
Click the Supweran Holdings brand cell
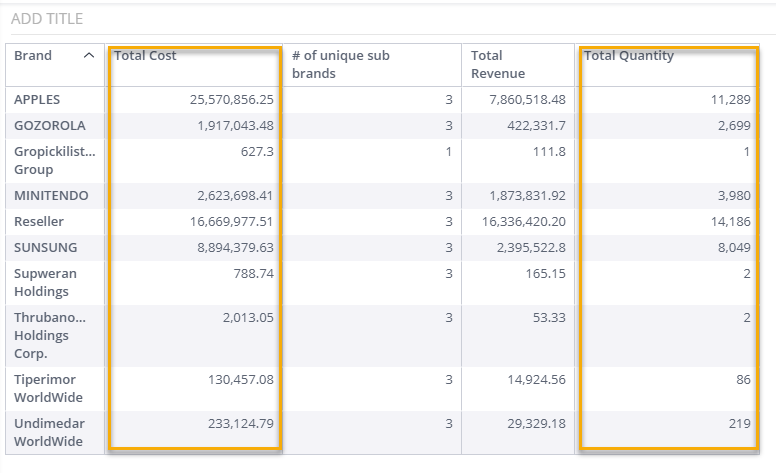coord(45,282)
